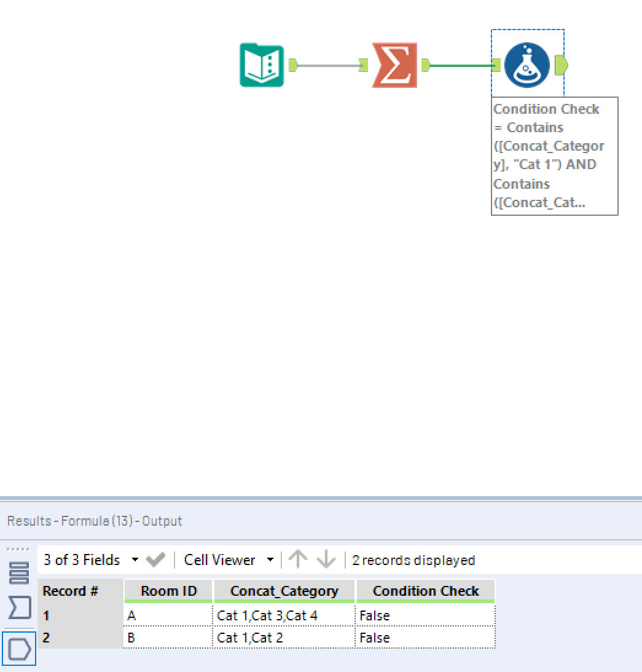Select the Summarize tool sigma icon
Screen dimensions: 642x672
pyautogui.click(x=394, y=65)
